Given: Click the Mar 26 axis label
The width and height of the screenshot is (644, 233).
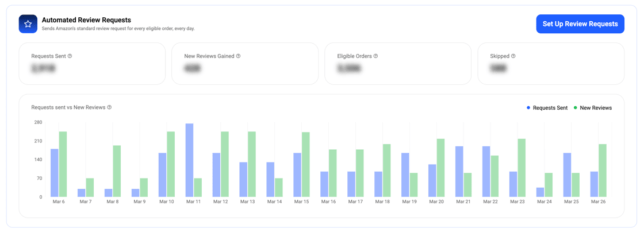Looking at the screenshot, I should [x=599, y=202].
